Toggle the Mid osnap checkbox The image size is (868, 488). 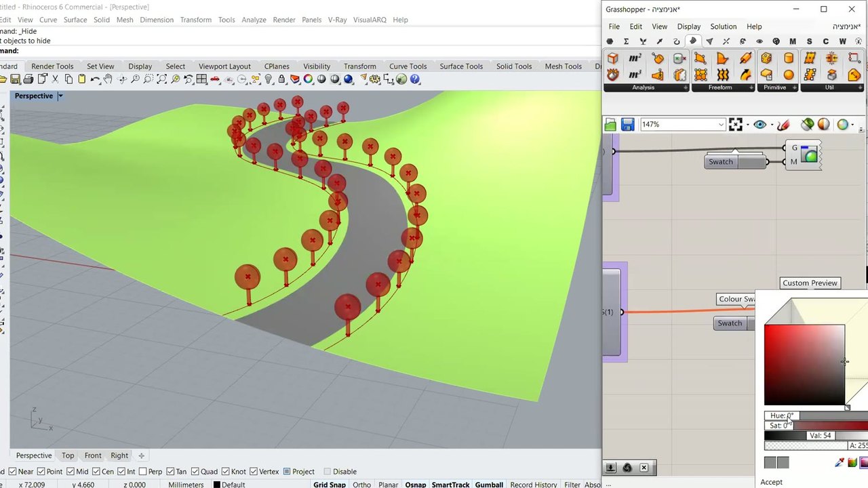tap(71, 472)
